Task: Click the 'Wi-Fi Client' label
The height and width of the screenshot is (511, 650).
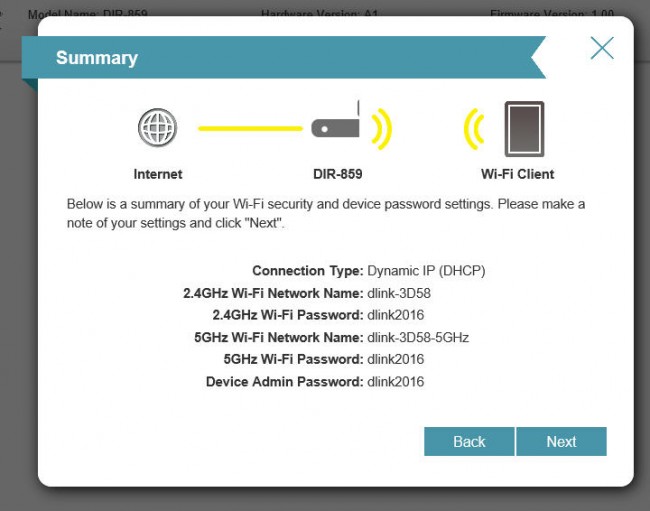Action: [x=517, y=174]
